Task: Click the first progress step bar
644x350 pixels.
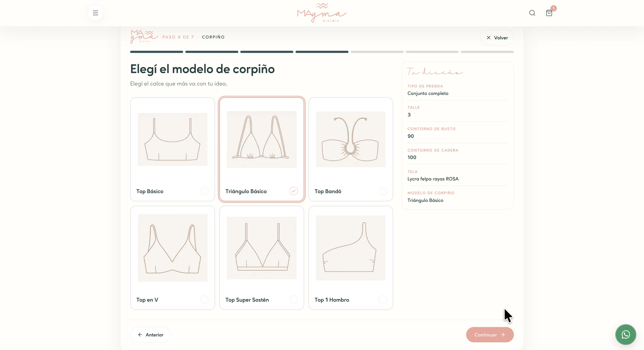Action: pos(156,52)
